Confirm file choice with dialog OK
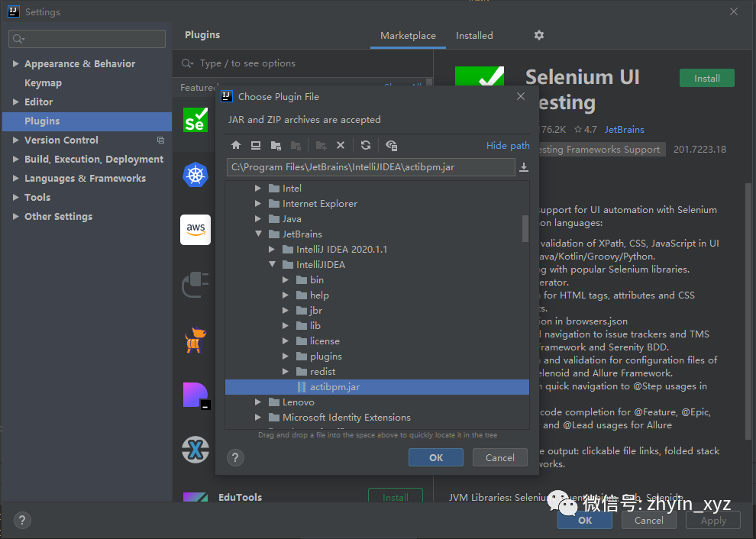Viewport: 756px width, 539px height. (x=436, y=457)
